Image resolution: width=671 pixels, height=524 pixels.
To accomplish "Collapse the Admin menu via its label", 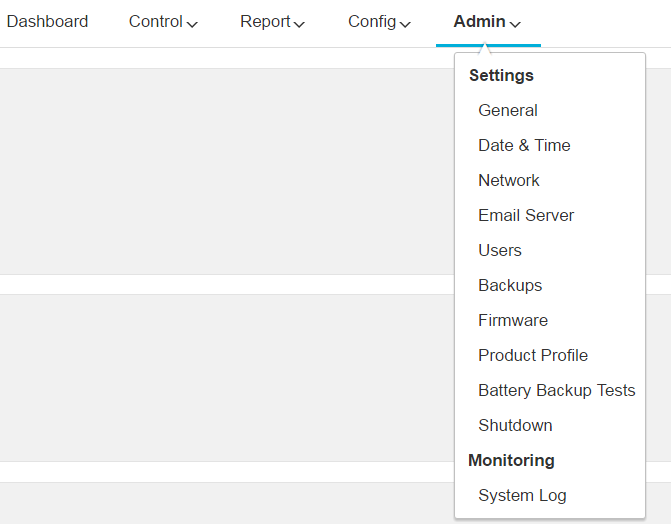I will pyautogui.click(x=479, y=22).
